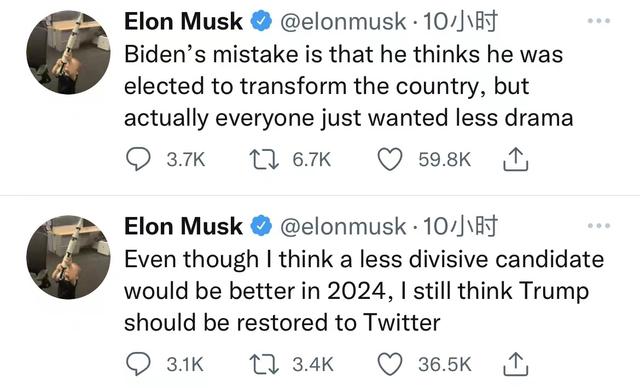The width and height of the screenshot is (640, 388).
Task: Click the reply icon on the Biden tweet
Action: pos(138,160)
